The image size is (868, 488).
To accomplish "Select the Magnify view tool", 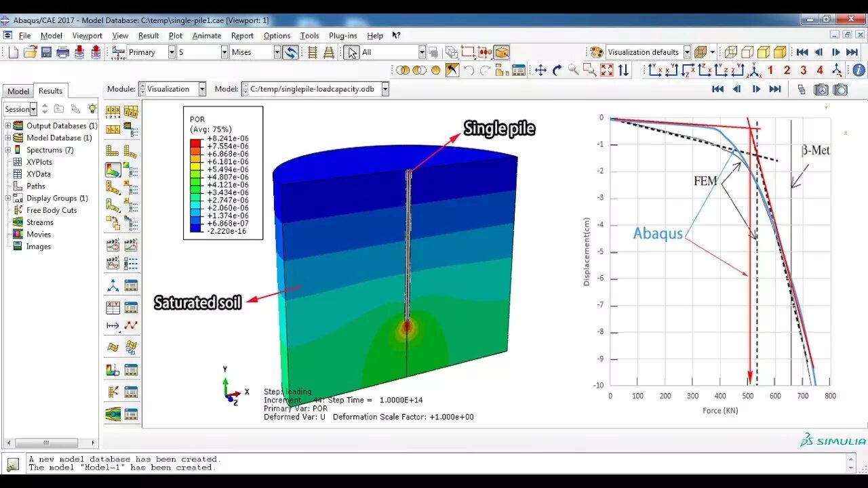I will (x=574, y=70).
